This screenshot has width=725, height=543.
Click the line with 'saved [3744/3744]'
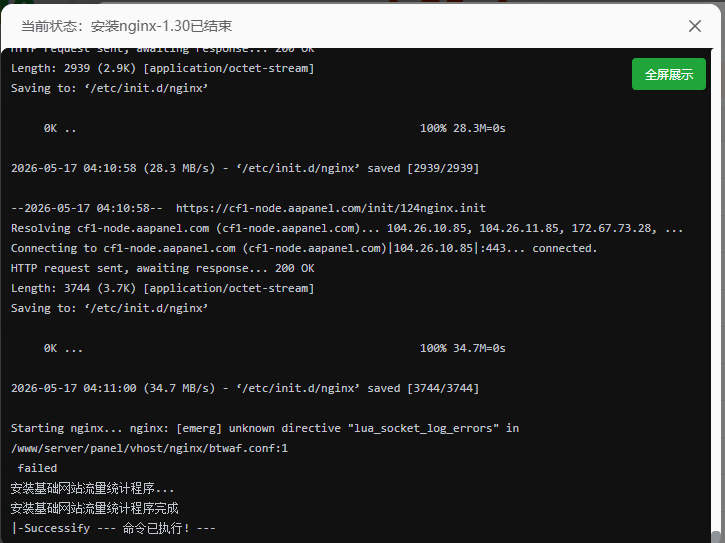[245, 388]
